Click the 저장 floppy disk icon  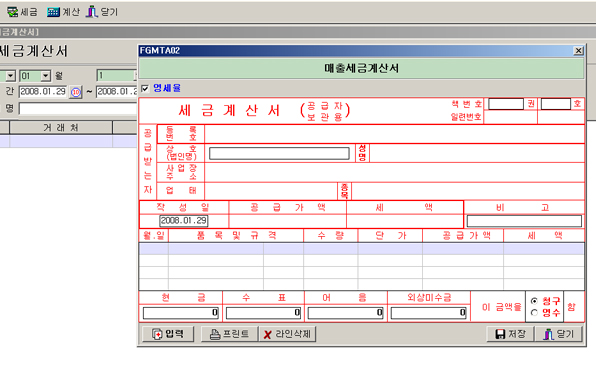point(501,334)
